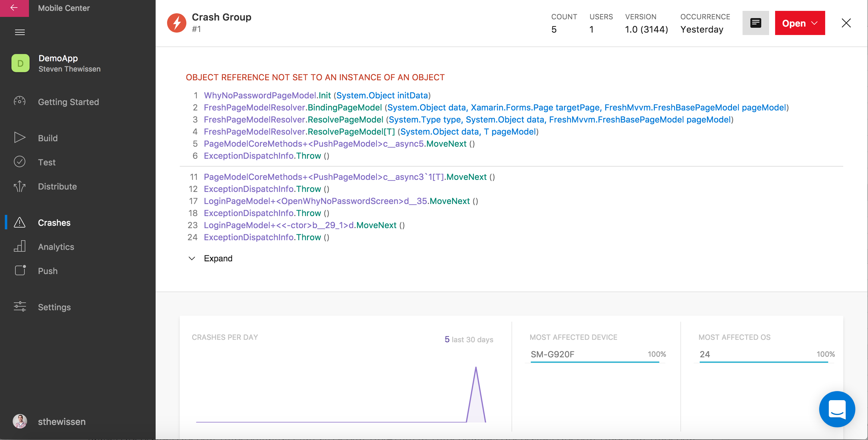The height and width of the screenshot is (440, 868).
Task: Click the Settings sliders icon
Action: pyautogui.click(x=20, y=307)
